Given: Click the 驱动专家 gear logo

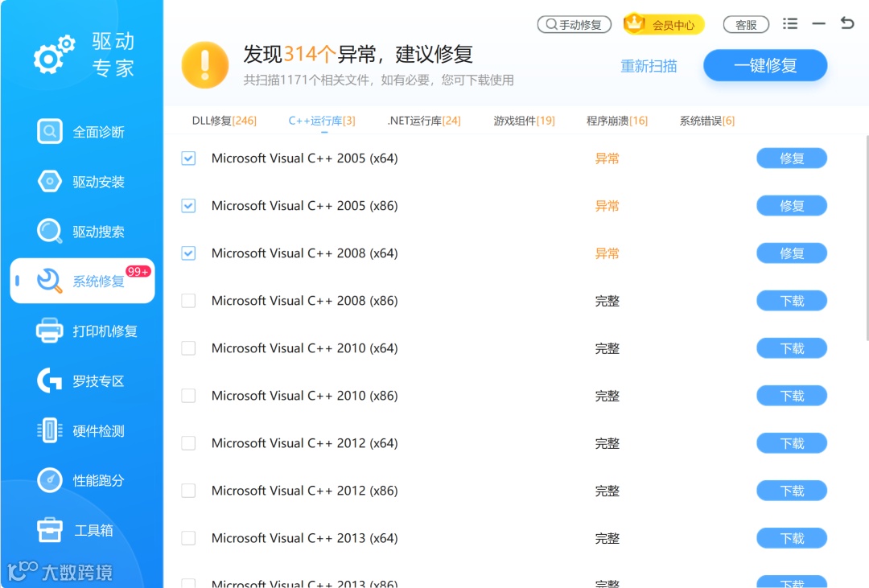Looking at the screenshot, I should point(54,55).
